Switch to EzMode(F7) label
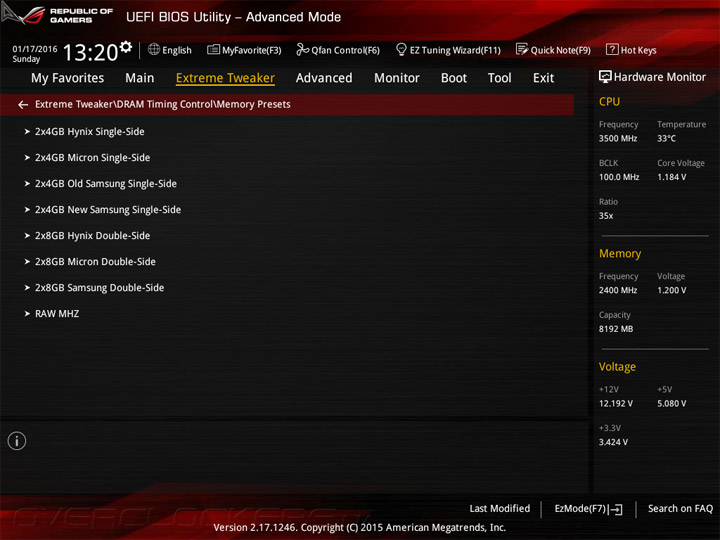 pyautogui.click(x=580, y=509)
